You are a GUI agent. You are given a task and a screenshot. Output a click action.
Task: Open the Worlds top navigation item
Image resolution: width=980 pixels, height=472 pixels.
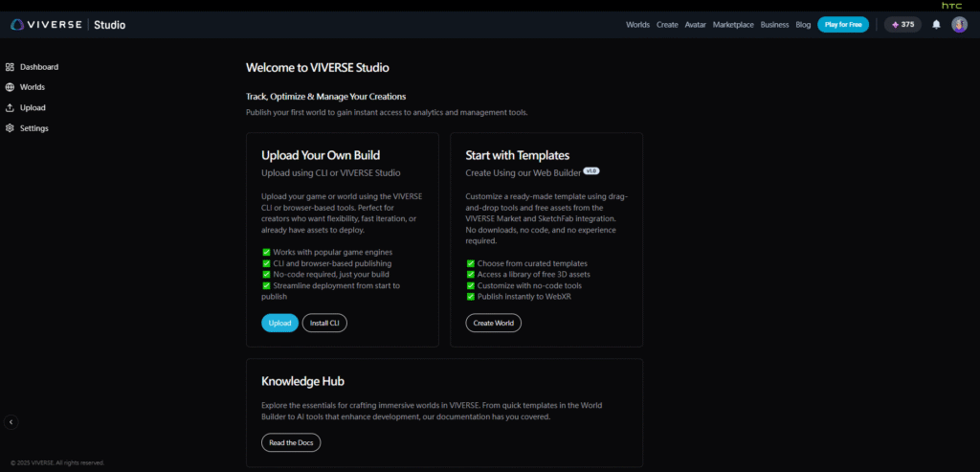point(637,25)
